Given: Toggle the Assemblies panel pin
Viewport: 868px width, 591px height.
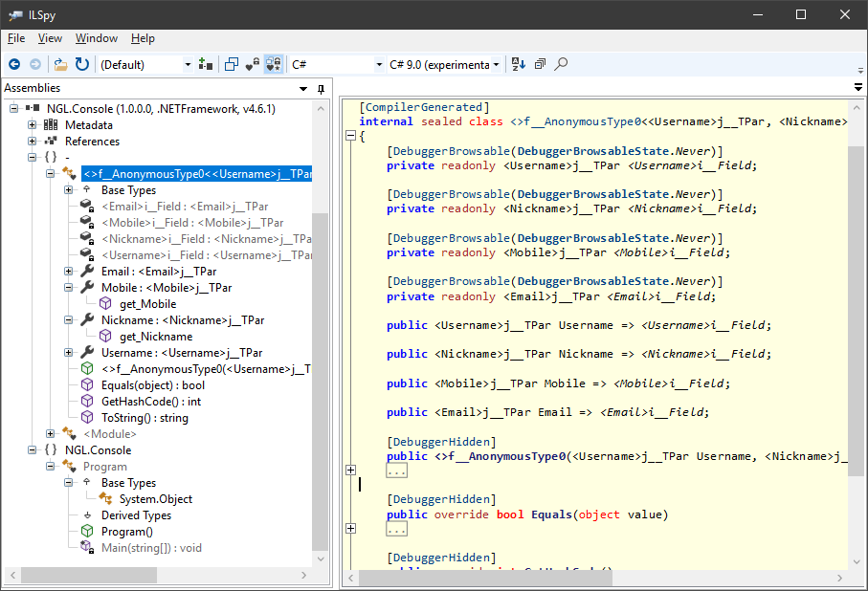Looking at the screenshot, I should tap(321, 89).
